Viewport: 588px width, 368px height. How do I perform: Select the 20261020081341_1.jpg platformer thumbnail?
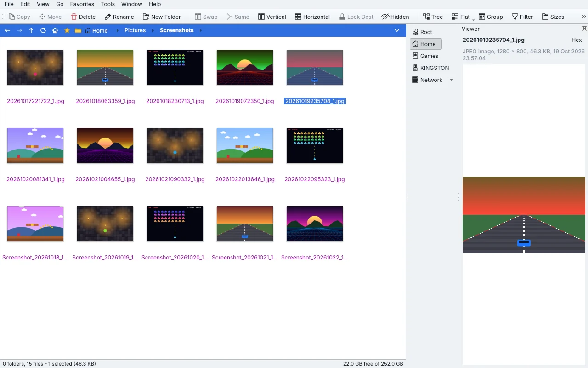35,145
